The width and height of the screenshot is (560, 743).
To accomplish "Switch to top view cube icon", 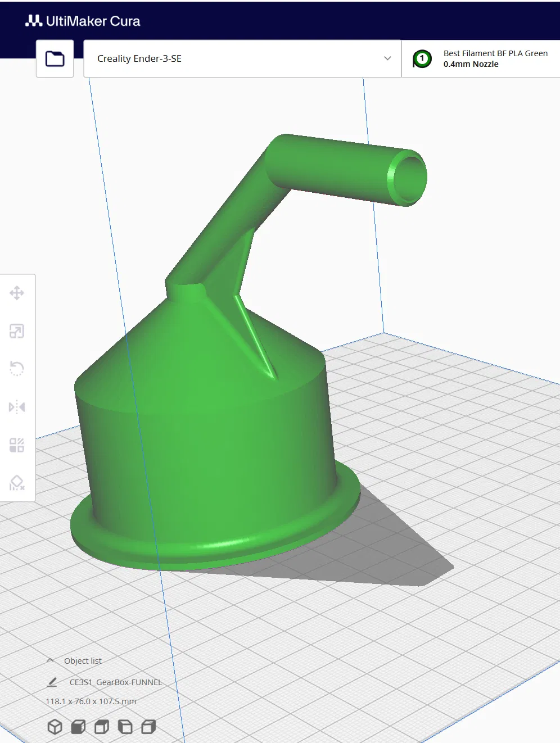I will (102, 727).
